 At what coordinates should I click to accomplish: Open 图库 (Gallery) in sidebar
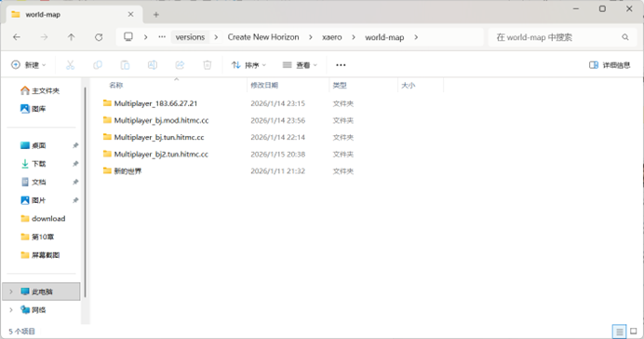pos(34,108)
